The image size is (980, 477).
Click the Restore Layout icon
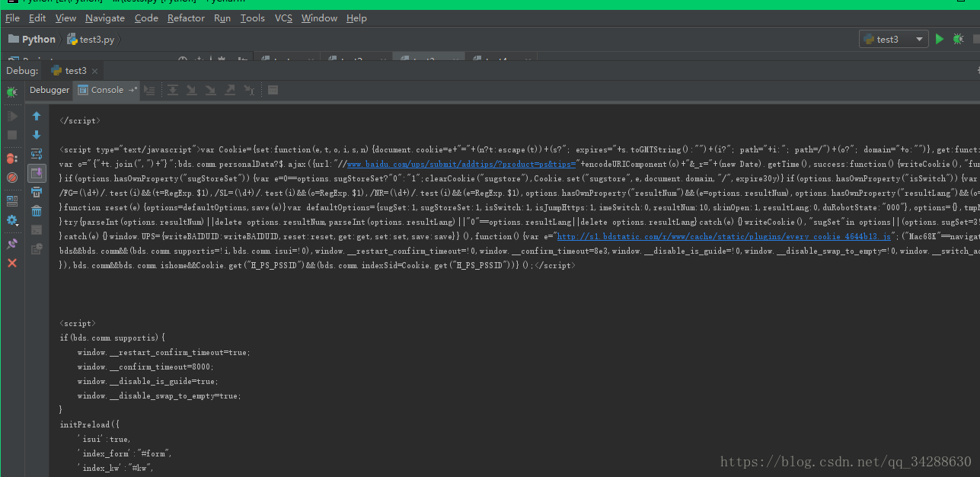12,201
